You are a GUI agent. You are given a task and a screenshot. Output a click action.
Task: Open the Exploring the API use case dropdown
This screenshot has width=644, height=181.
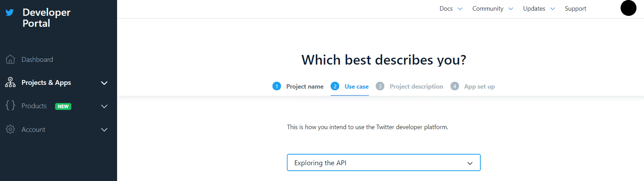point(384,162)
